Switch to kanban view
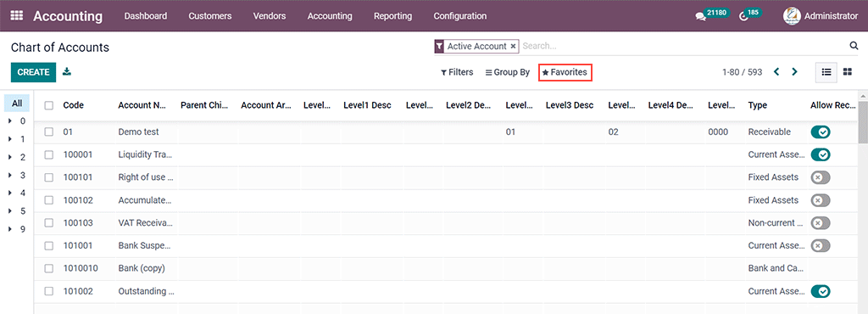Viewport: 868px width, 314px height. coord(848,72)
